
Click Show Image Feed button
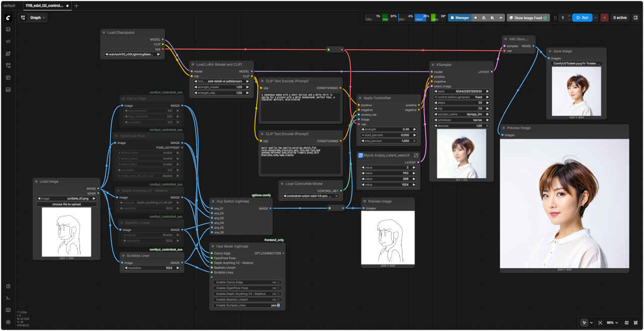click(527, 18)
